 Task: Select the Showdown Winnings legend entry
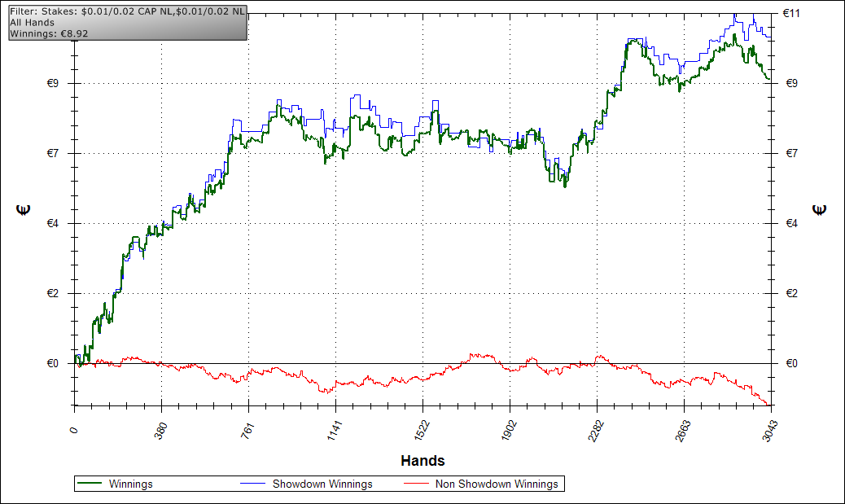322,484
